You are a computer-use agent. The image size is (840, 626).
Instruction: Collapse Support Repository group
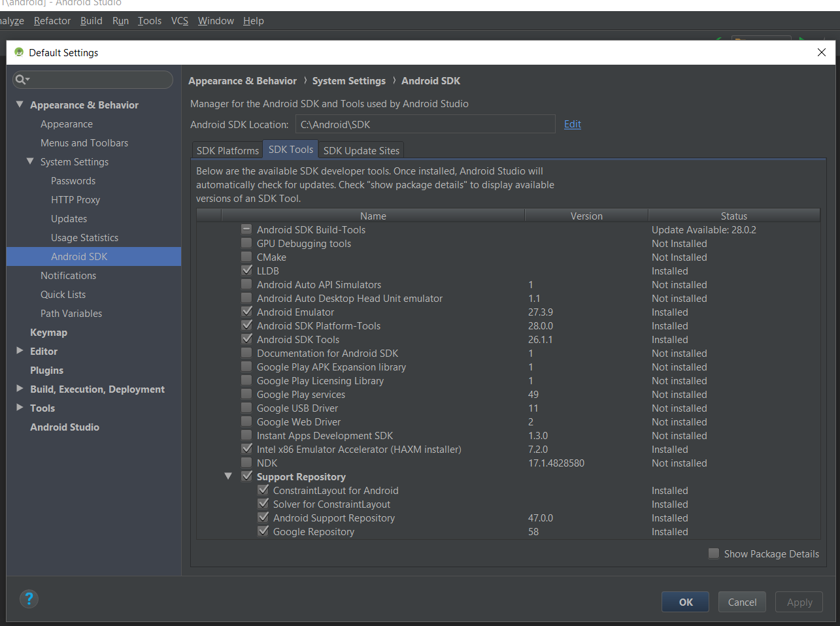tap(228, 476)
